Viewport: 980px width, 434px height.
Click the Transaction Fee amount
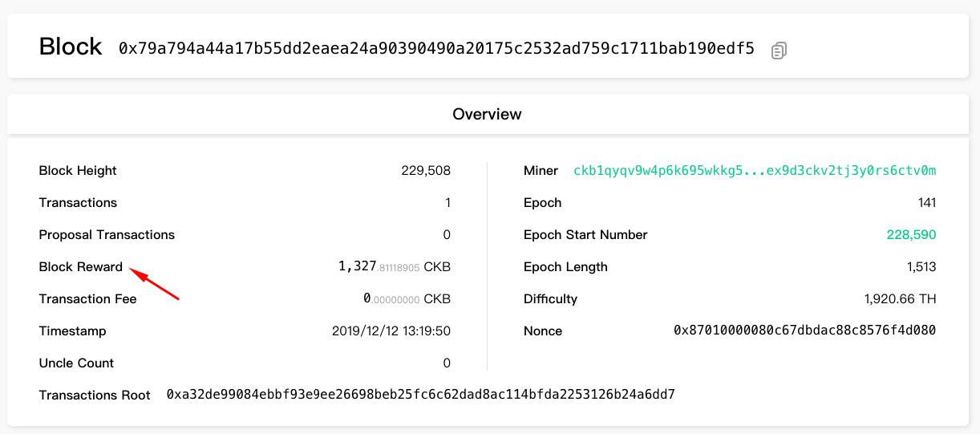(407, 299)
